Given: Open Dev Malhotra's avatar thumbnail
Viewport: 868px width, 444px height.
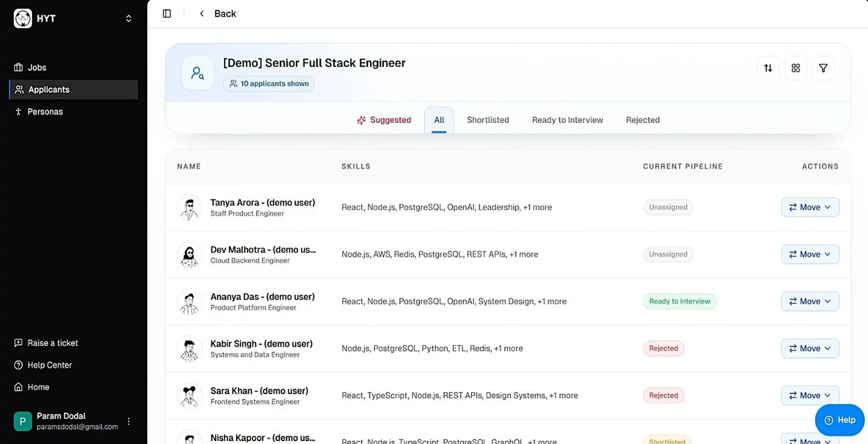Looking at the screenshot, I should click(189, 255).
